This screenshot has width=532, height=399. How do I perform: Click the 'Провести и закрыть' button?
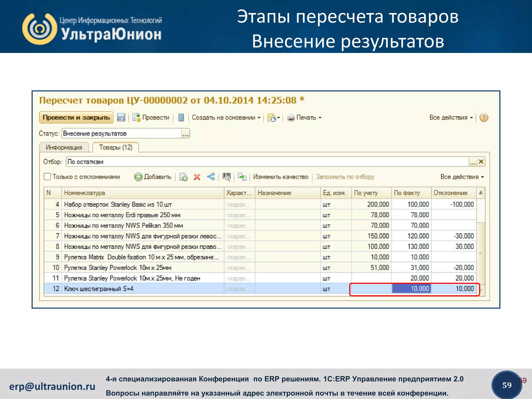pyautogui.click(x=76, y=117)
